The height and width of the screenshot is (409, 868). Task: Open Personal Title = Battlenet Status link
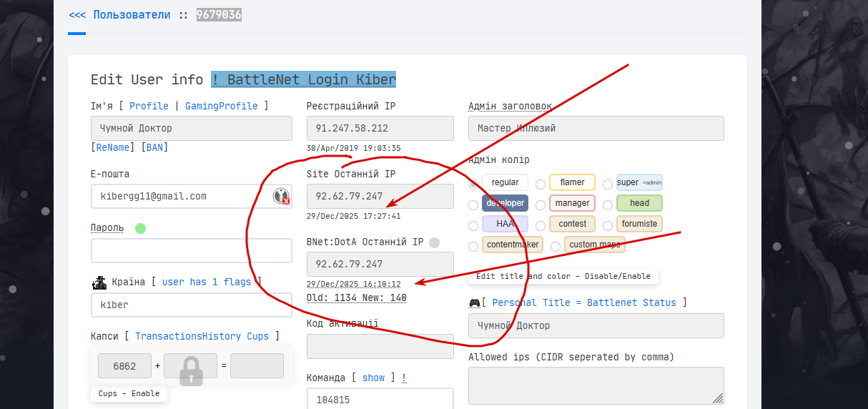584,302
